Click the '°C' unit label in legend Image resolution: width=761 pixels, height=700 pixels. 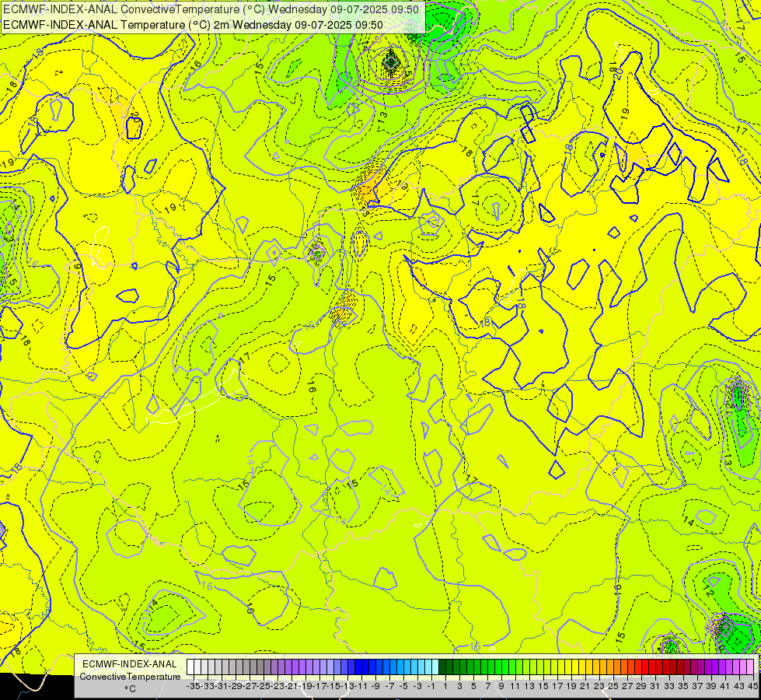tap(130, 688)
